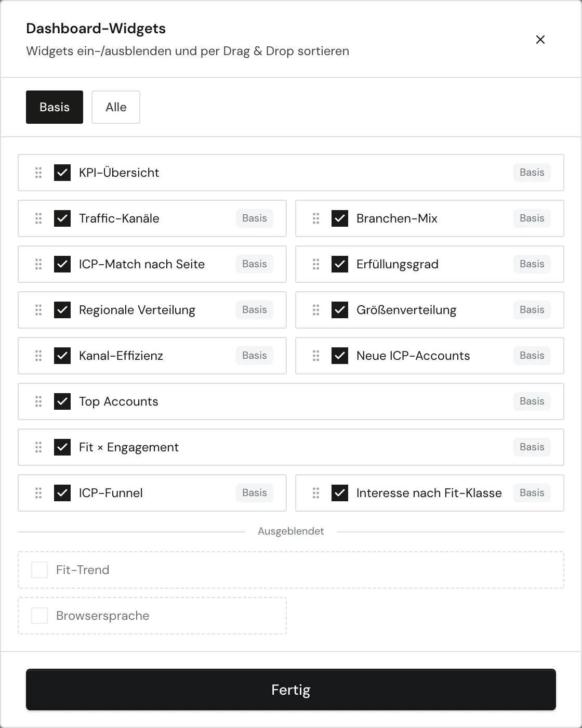Uncheck Neue ICP-Accounts widget
The image size is (582, 728).
pos(340,356)
